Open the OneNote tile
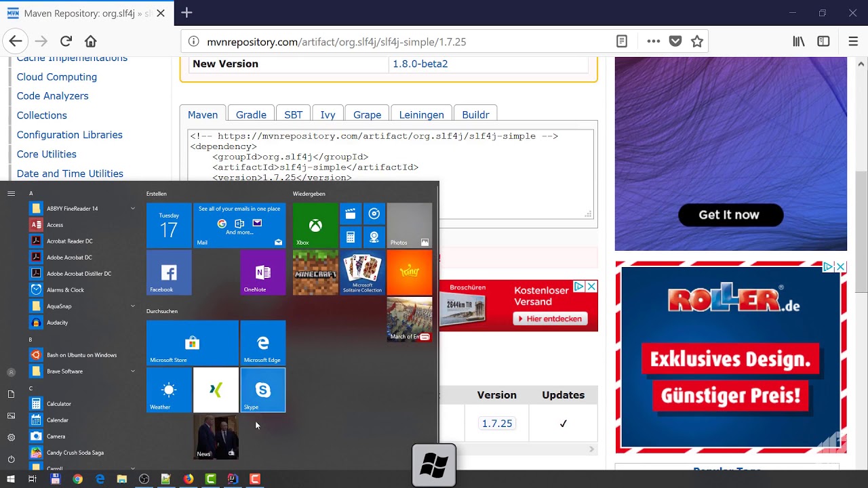Viewport: 868px width, 488px height. 263,272
